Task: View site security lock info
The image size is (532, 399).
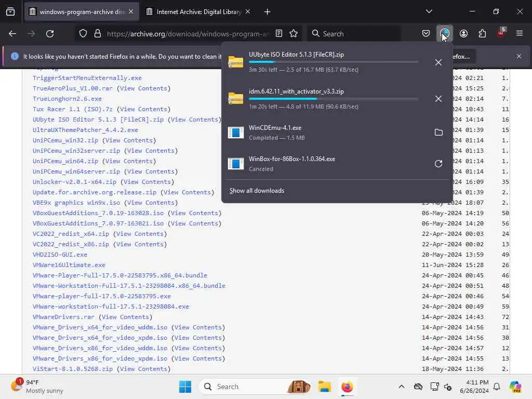Action: (x=98, y=34)
